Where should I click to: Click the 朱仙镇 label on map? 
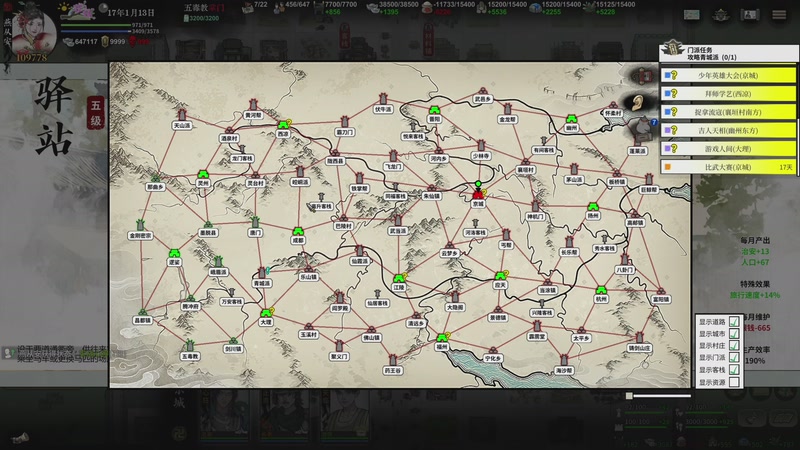(x=432, y=196)
